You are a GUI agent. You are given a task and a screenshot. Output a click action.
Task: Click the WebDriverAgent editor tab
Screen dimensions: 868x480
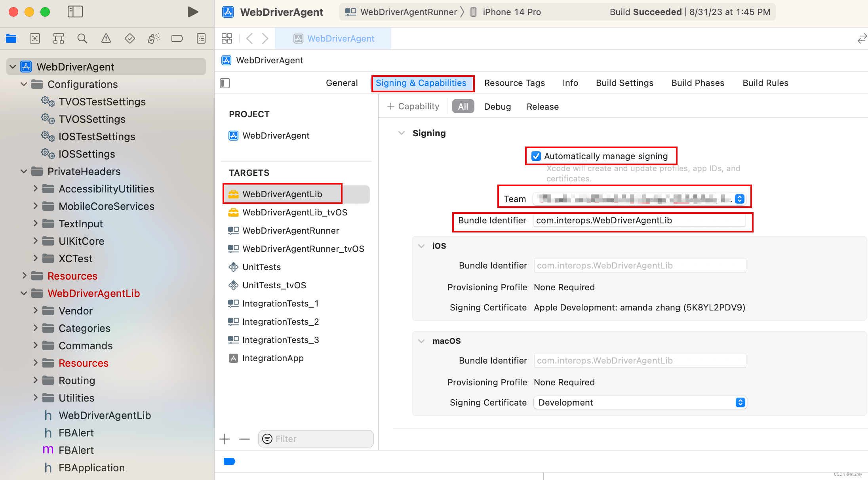point(333,38)
